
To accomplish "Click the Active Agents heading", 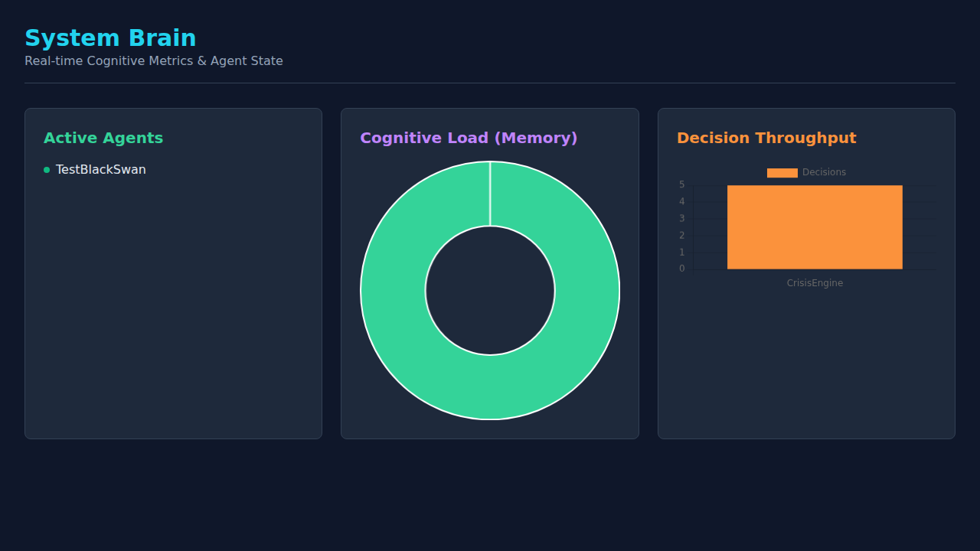I will pyautogui.click(x=103, y=139).
